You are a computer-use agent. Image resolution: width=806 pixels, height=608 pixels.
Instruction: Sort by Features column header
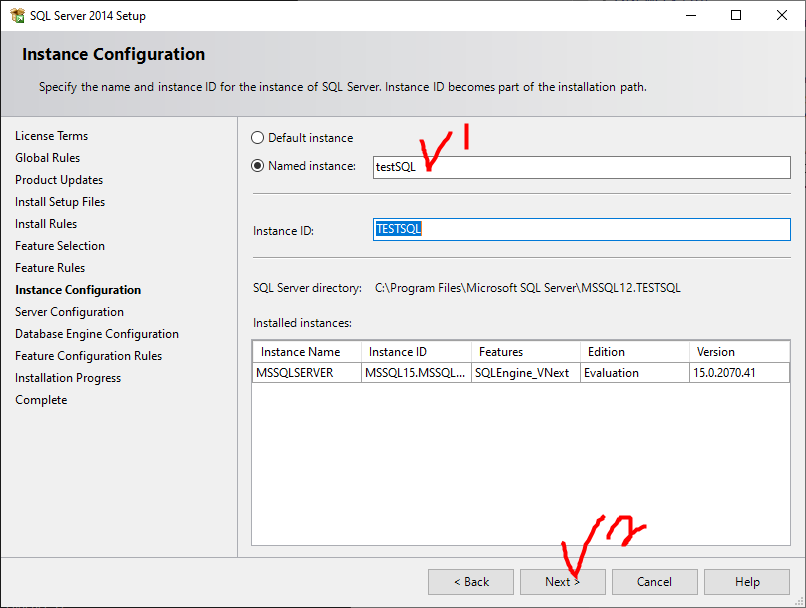click(x=526, y=352)
